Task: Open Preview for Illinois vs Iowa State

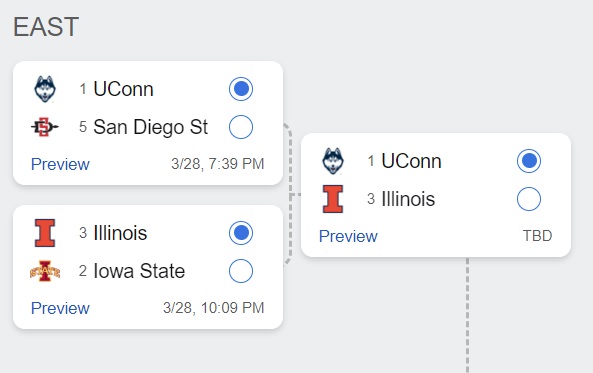Action: coord(60,308)
